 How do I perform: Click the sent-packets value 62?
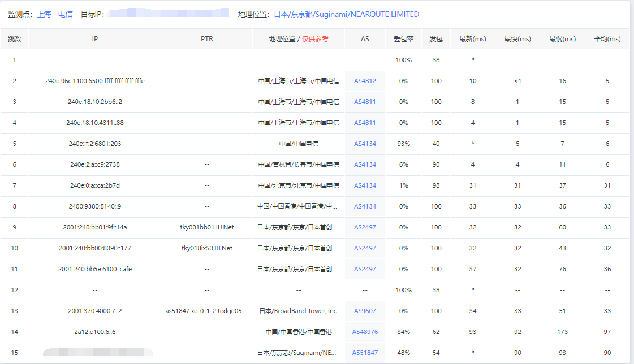click(x=436, y=332)
